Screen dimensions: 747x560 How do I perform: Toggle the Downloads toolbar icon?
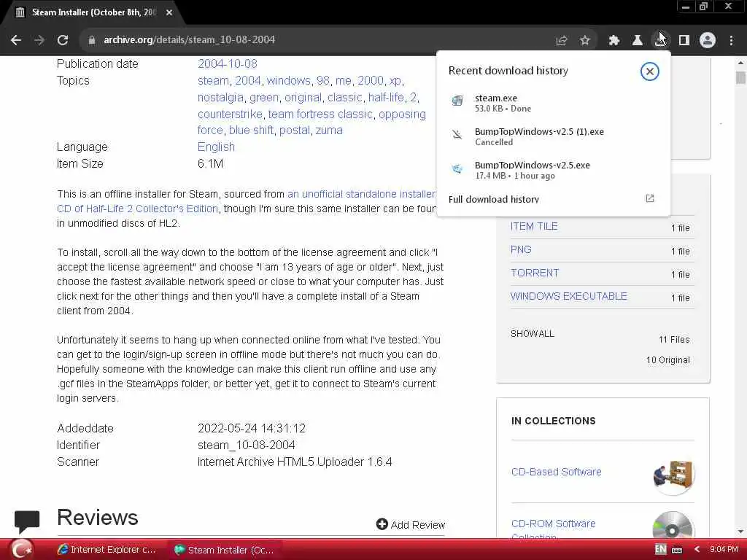pos(660,41)
